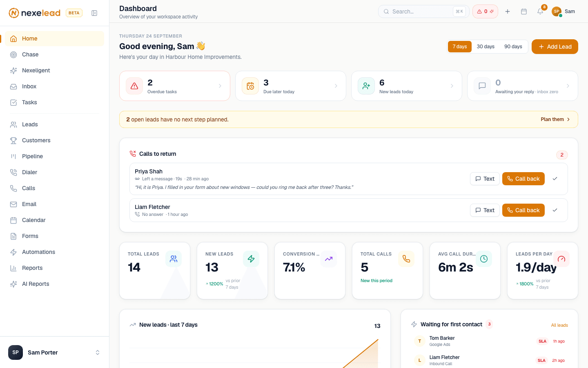Open the Overdue tasks card chevron
This screenshot has height=368, width=588.
tap(220, 86)
